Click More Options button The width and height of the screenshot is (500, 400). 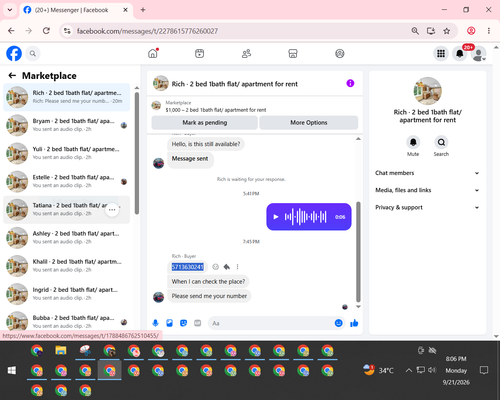[309, 123]
